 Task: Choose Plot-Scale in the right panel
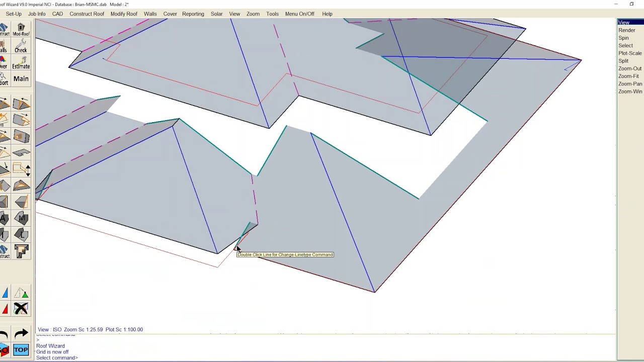coord(630,53)
